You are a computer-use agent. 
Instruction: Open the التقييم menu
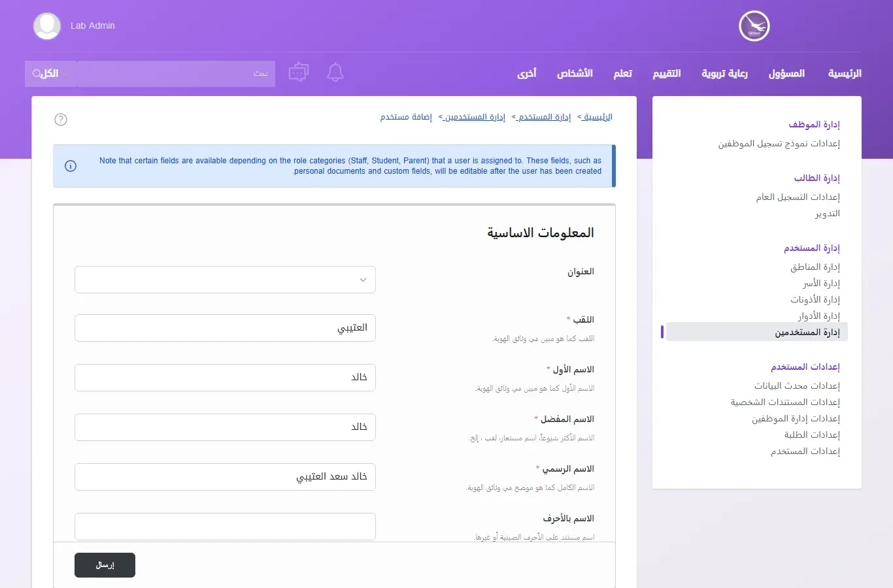pyautogui.click(x=667, y=73)
